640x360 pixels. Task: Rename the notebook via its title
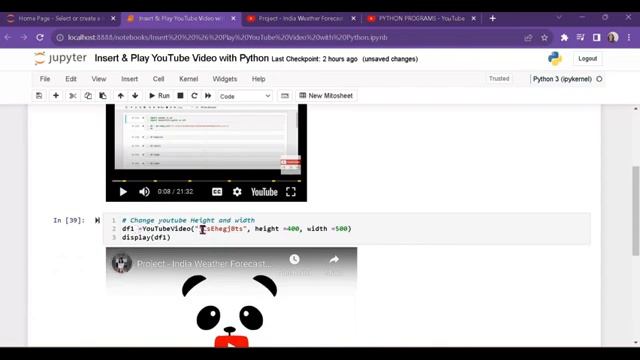182,58
